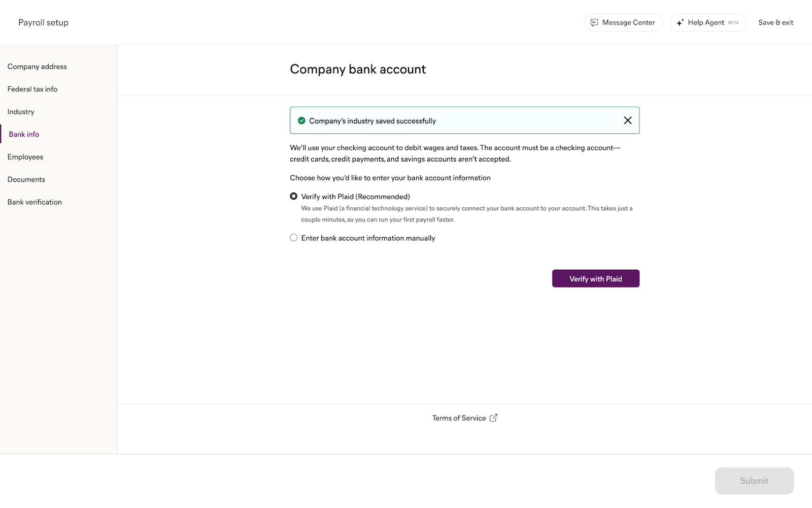Launch the Help Agent beta
Screen dimensions: 812x508
tap(708, 22)
